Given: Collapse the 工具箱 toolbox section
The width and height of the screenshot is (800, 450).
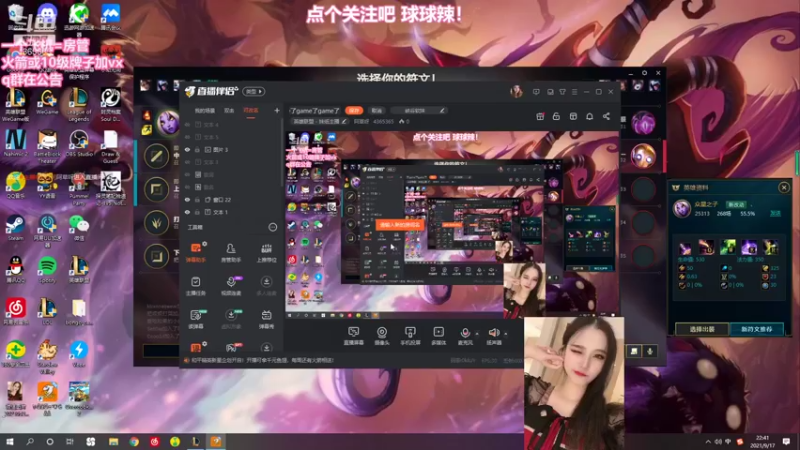Looking at the screenshot, I should (x=272, y=227).
